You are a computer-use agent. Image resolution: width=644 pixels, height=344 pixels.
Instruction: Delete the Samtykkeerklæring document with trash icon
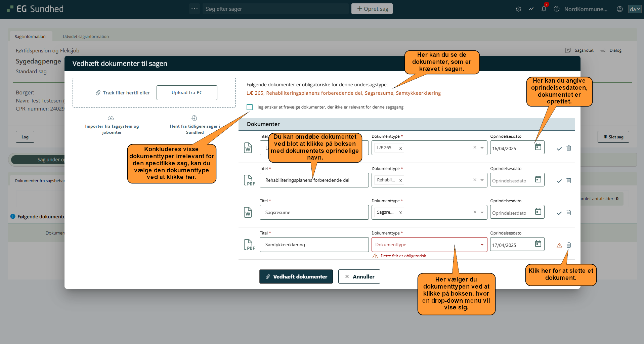[568, 245]
